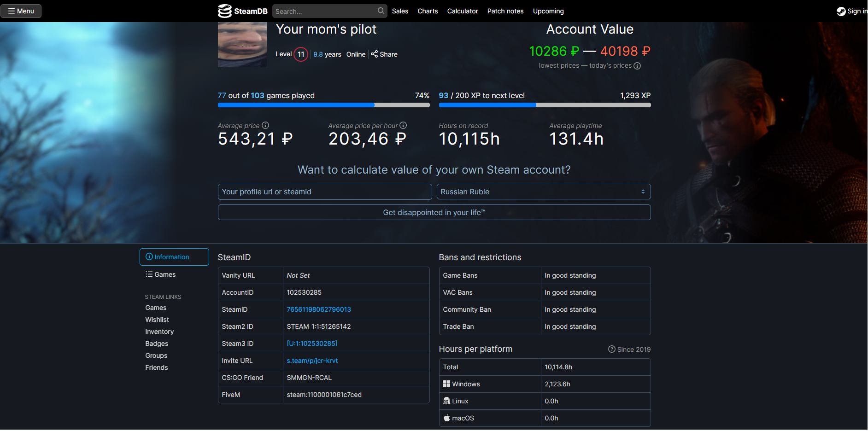
Task: Open the Wishlist Steam link
Action: pyautogui.click(x=157, y=320)
